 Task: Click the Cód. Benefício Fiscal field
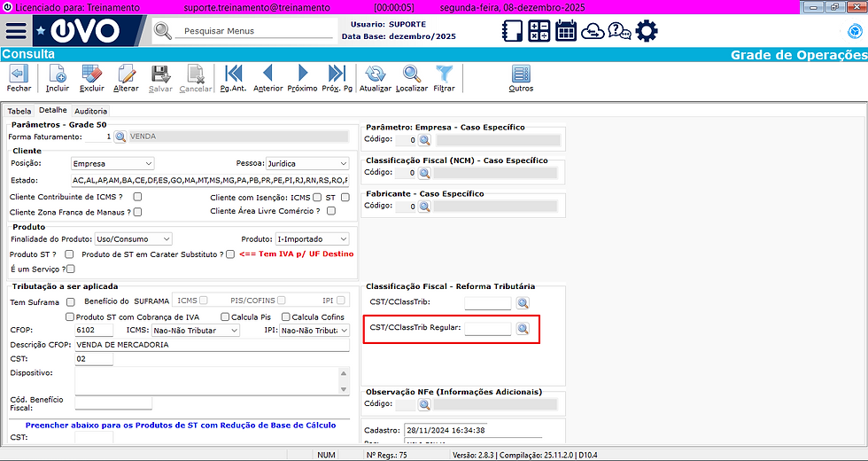(x=113, y=403)
